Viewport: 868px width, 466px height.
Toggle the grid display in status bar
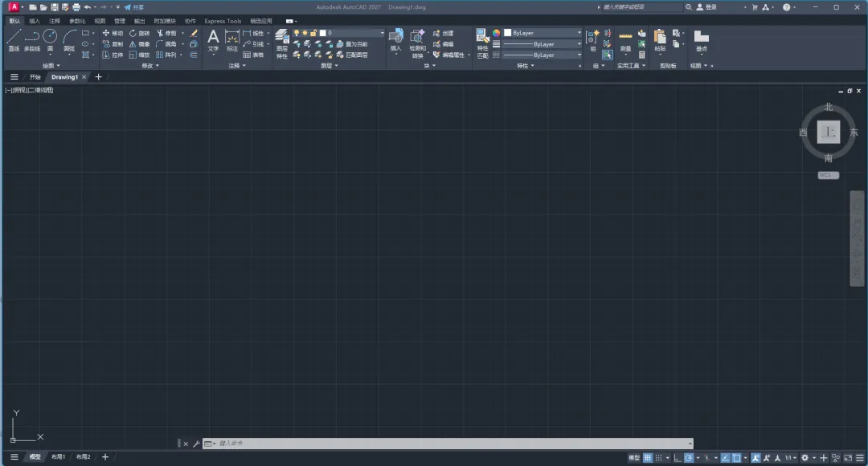(x=647, y=458)
